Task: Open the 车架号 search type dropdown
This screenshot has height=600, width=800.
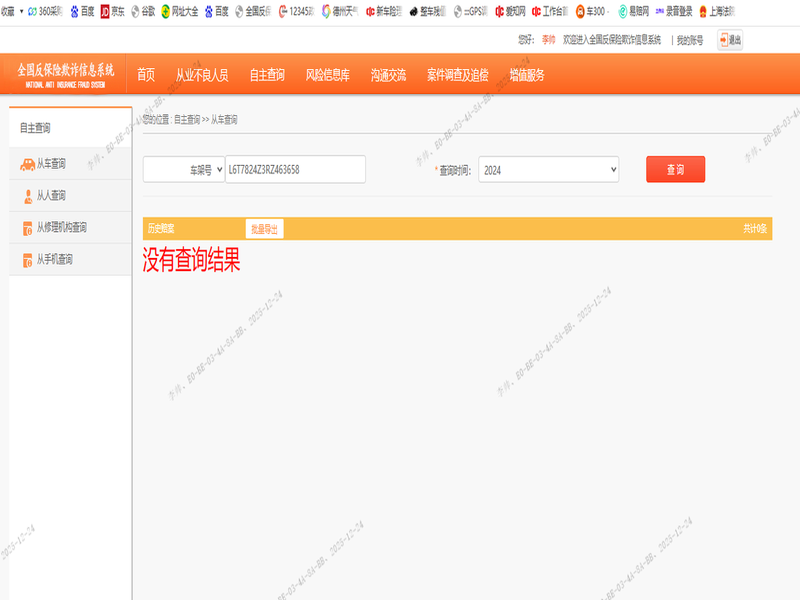Action: tap(185, 170)
